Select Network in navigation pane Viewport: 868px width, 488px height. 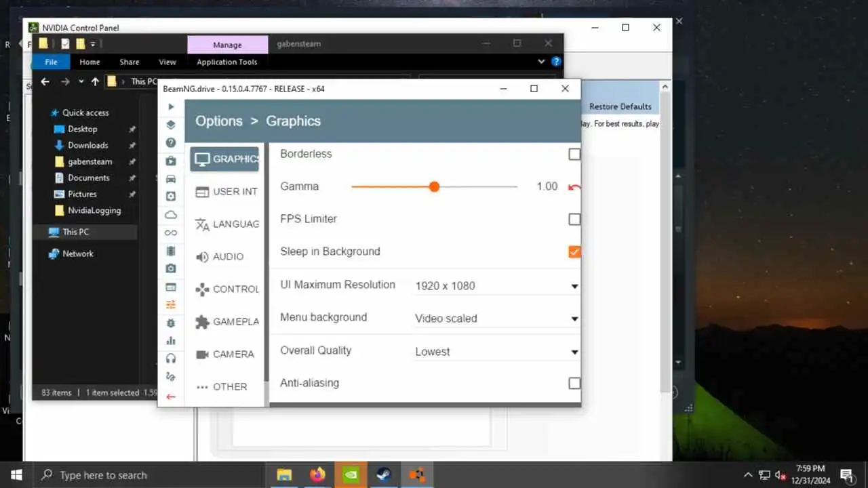click(78, 253)
